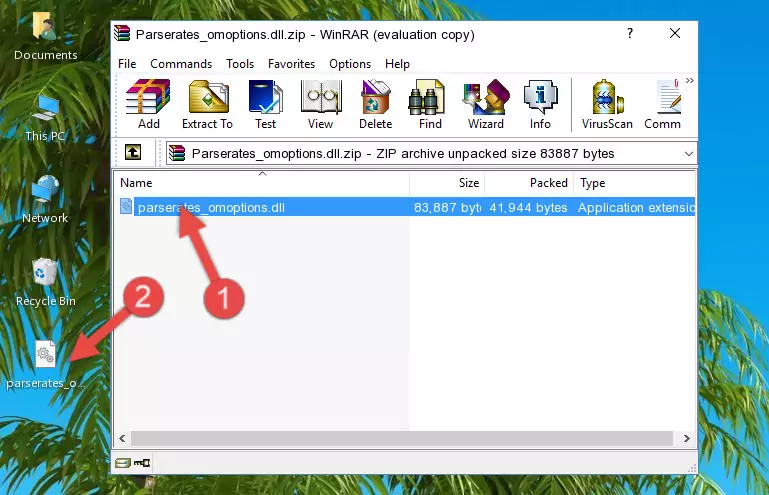Start the VirusScan tool
Image resolution: width=769 pixels, height=495 pixels.
coord(607,104)
